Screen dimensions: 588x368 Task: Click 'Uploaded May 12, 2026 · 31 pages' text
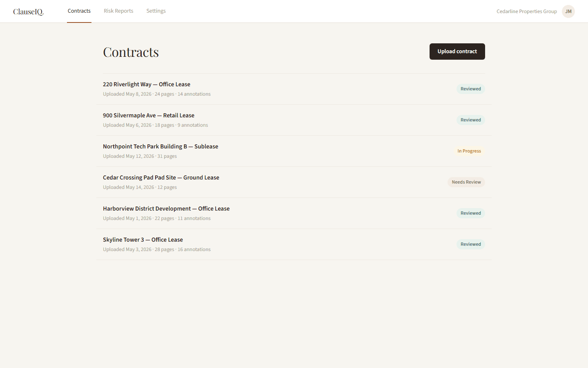click(140, 156)
